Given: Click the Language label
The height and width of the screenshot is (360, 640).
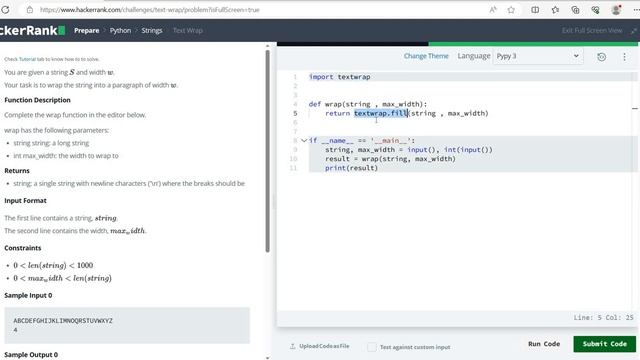Looking at the screenshot, I should (x=473, y=56).
